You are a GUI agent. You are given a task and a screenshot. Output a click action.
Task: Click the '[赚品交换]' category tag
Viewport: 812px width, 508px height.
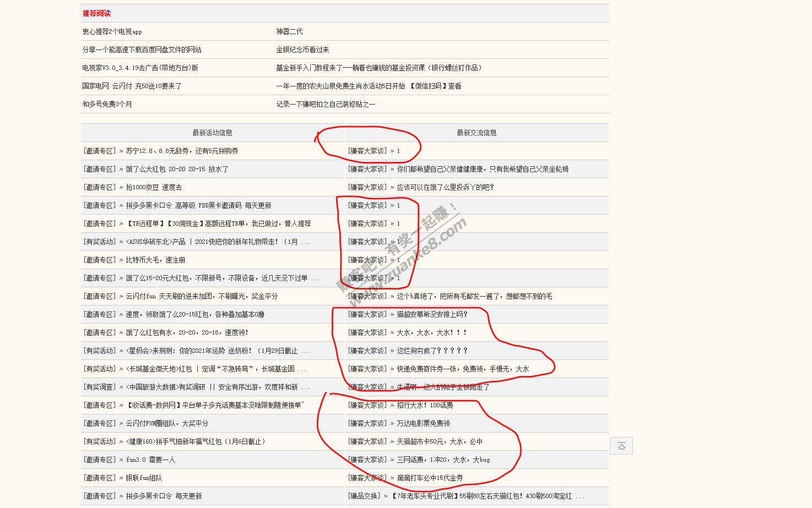[x=365, y=496]
